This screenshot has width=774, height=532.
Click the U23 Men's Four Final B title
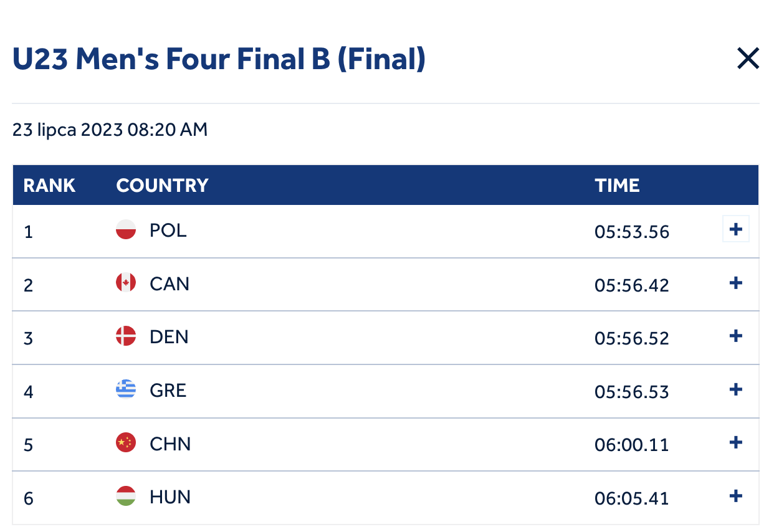(x=219, y=60)
